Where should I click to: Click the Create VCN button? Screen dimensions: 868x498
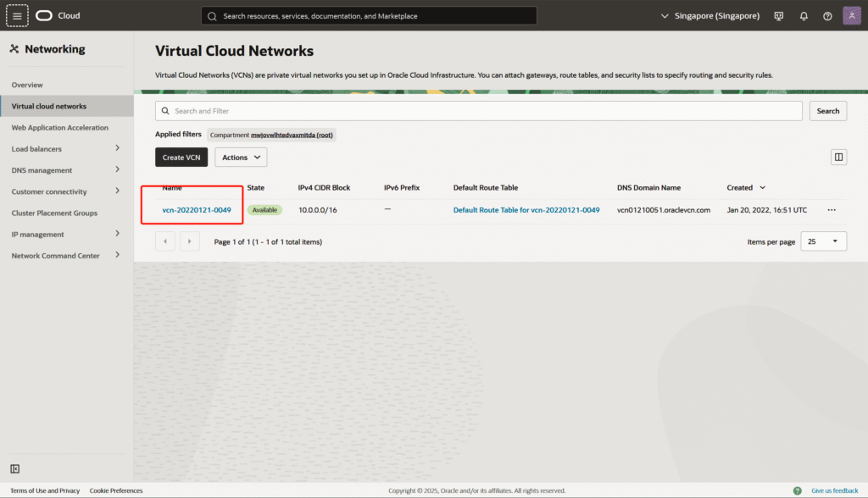181,158
